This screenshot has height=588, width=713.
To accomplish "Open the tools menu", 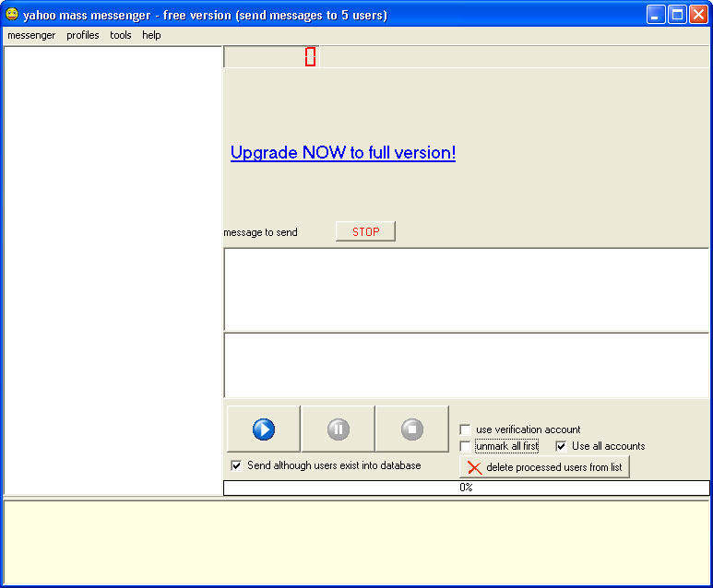I will click(121, 35).
